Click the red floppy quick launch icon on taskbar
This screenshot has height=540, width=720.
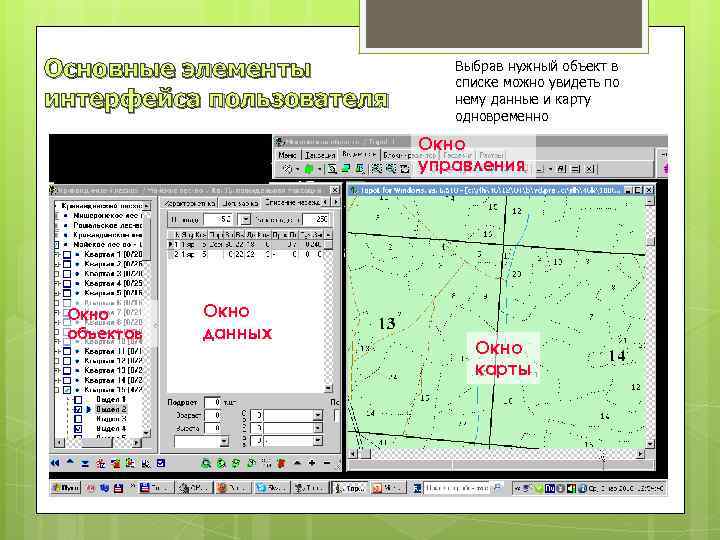[118, 488]
